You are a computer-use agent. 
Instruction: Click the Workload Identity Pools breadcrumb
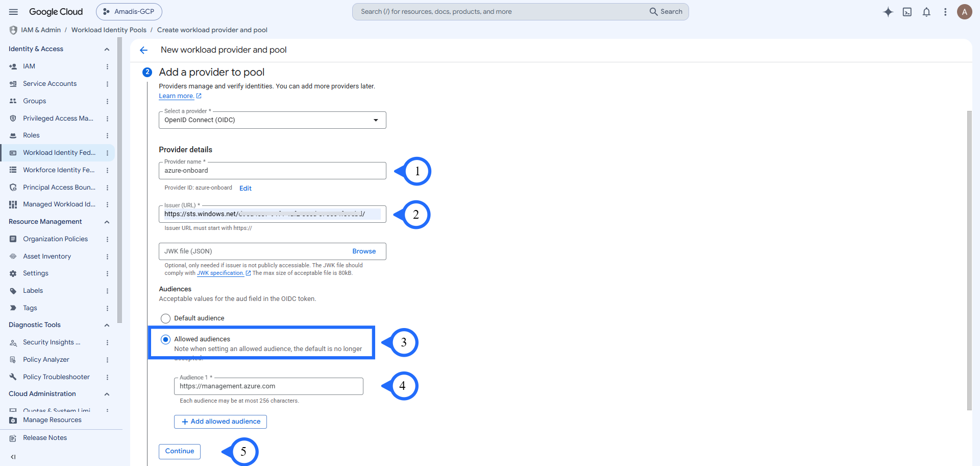[109, 30]
